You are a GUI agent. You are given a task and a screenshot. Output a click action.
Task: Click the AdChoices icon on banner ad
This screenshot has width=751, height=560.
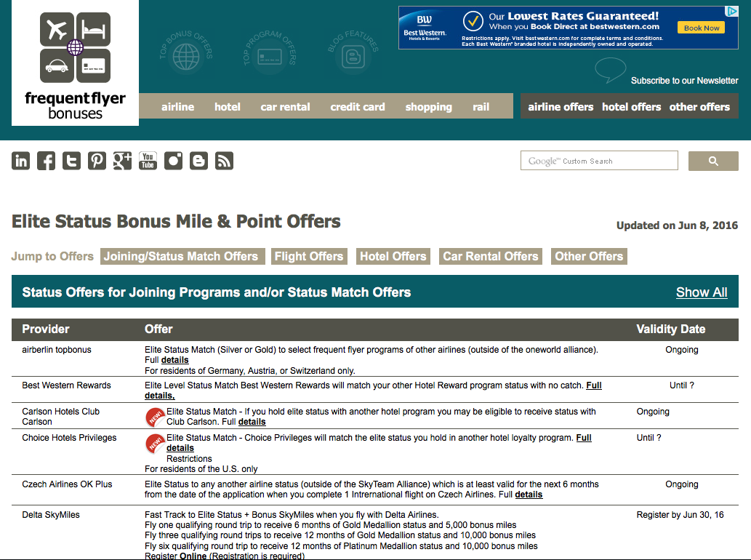tap(731, 12)
